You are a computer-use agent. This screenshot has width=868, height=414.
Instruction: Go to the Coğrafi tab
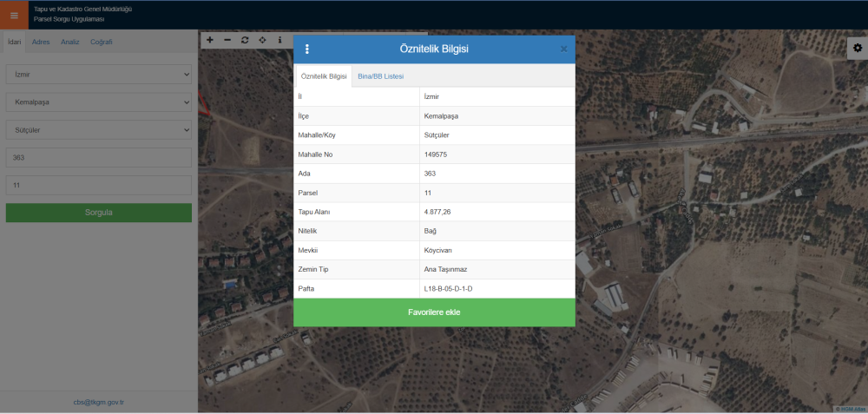(102, 42)
